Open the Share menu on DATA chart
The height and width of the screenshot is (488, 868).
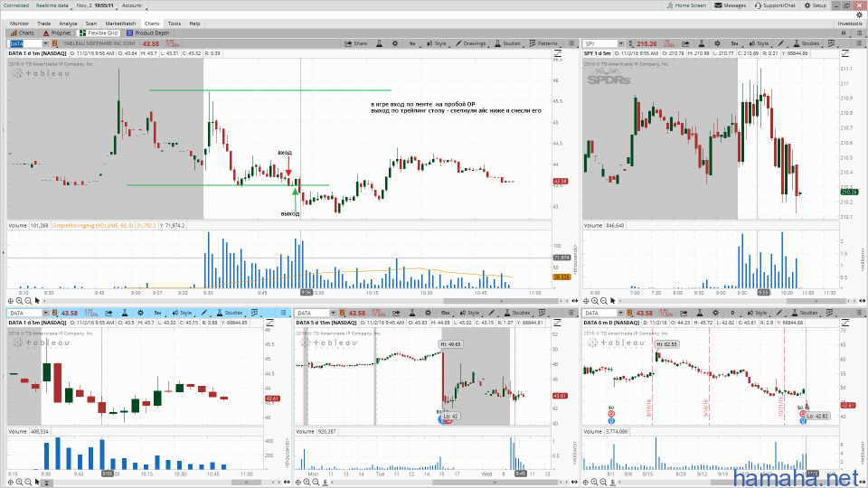pyautogui.click(x=356, y=43)
